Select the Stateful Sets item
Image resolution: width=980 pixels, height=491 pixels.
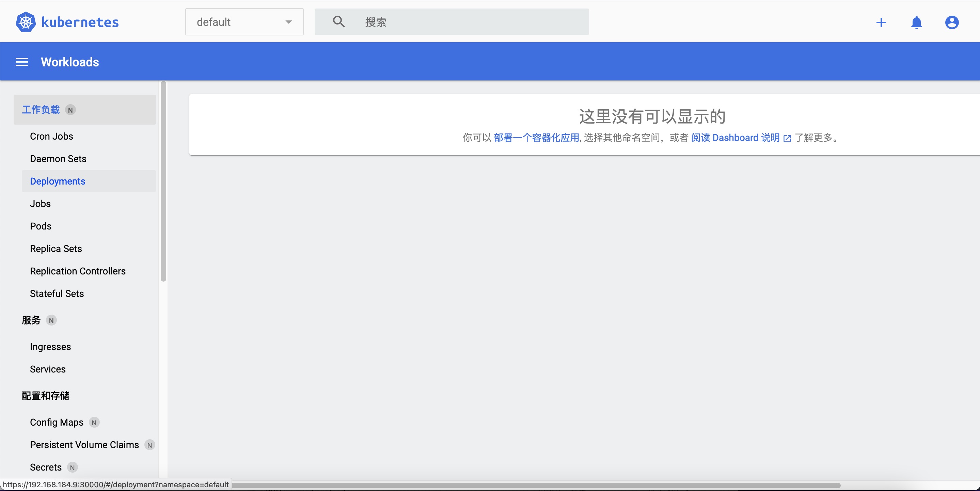57,294
